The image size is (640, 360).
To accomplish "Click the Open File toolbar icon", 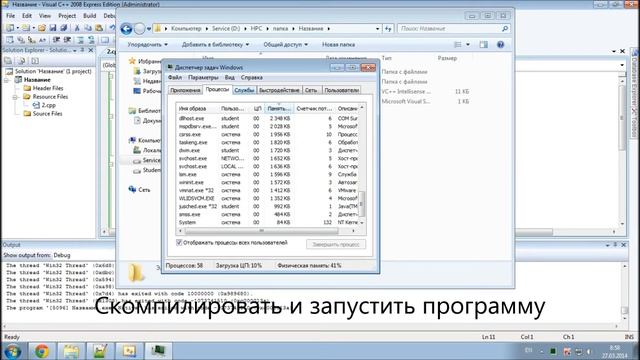I will (x=41, y=28).
